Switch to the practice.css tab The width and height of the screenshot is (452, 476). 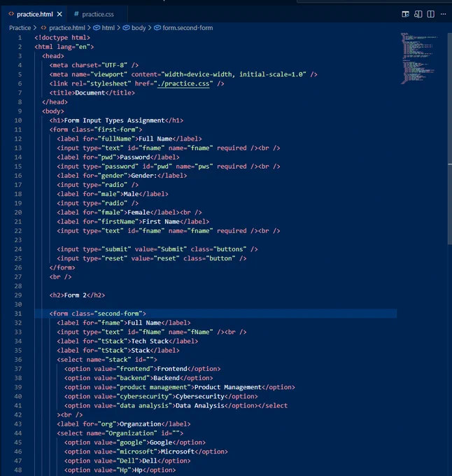98,14
